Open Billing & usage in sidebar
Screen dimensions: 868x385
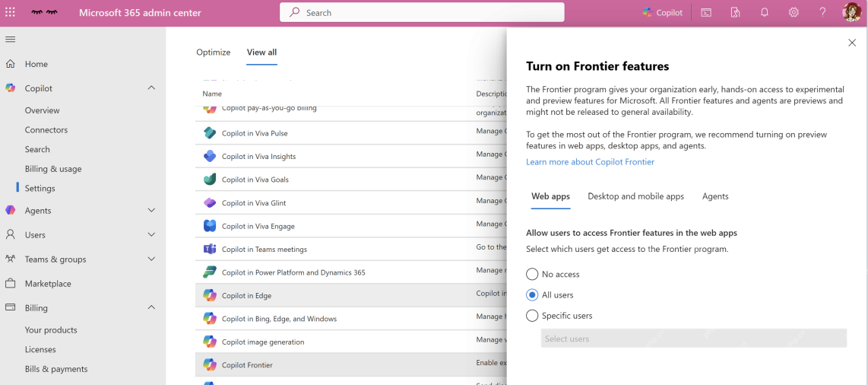pyautogui.click(x=53, y=168)
